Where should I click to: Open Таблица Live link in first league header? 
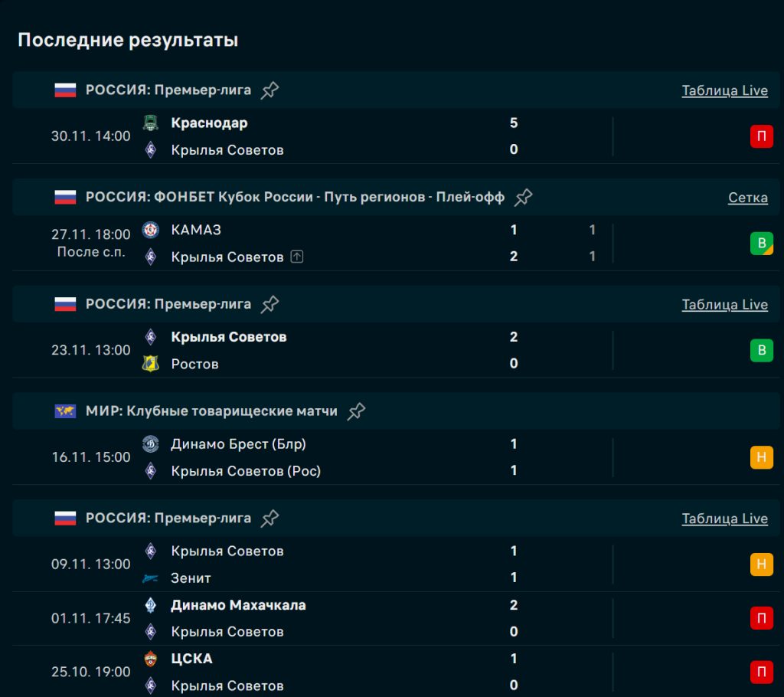pyautogui.click(x=724, y=90)
